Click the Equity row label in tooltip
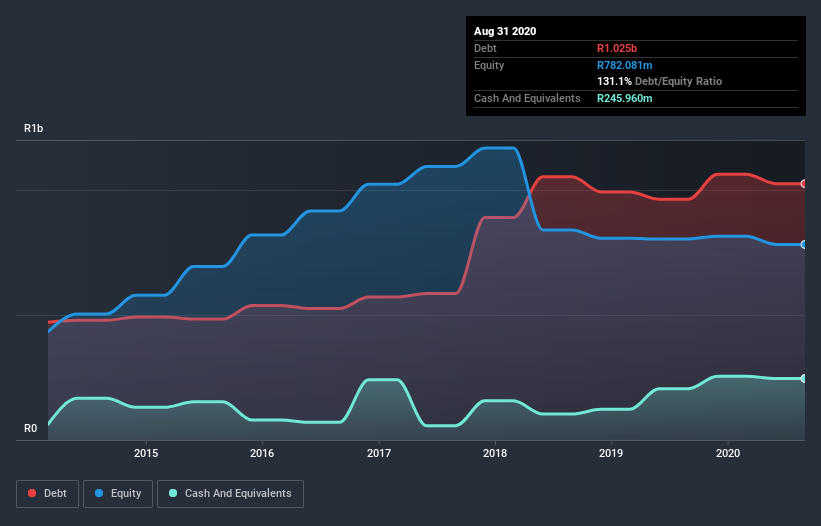Viewport: 821px width, 526px height. click(489, 65)
